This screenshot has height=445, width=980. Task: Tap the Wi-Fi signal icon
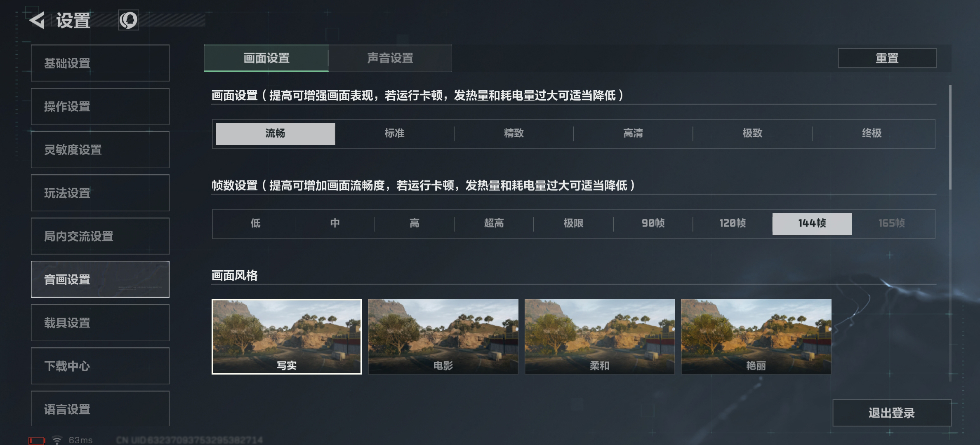pos(57,440)
